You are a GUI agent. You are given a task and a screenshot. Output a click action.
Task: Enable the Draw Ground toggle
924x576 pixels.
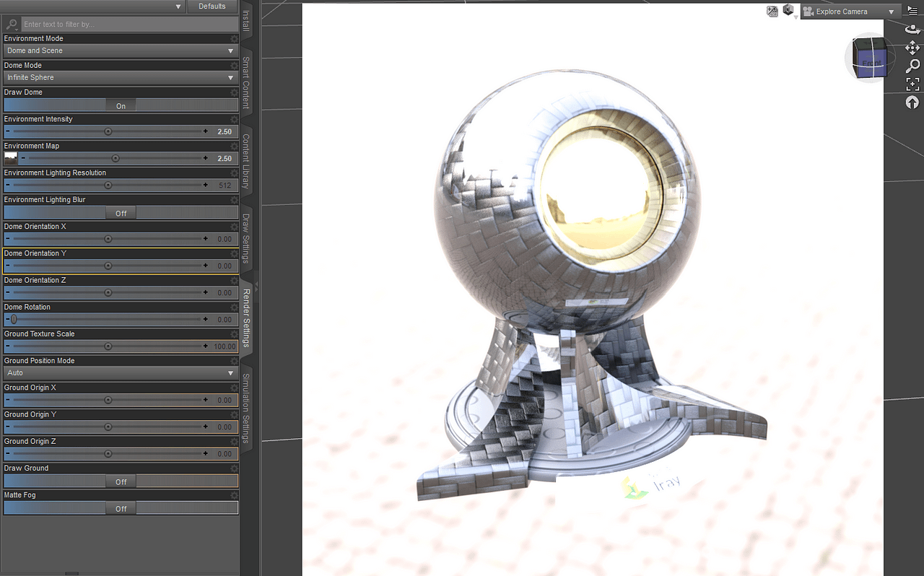[x=121, y=481]
